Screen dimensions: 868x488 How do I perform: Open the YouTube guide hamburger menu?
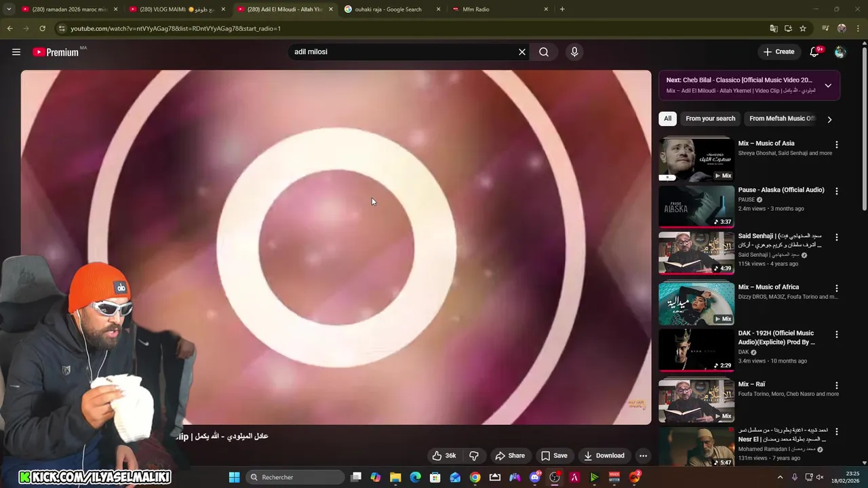tap(16, 52)
